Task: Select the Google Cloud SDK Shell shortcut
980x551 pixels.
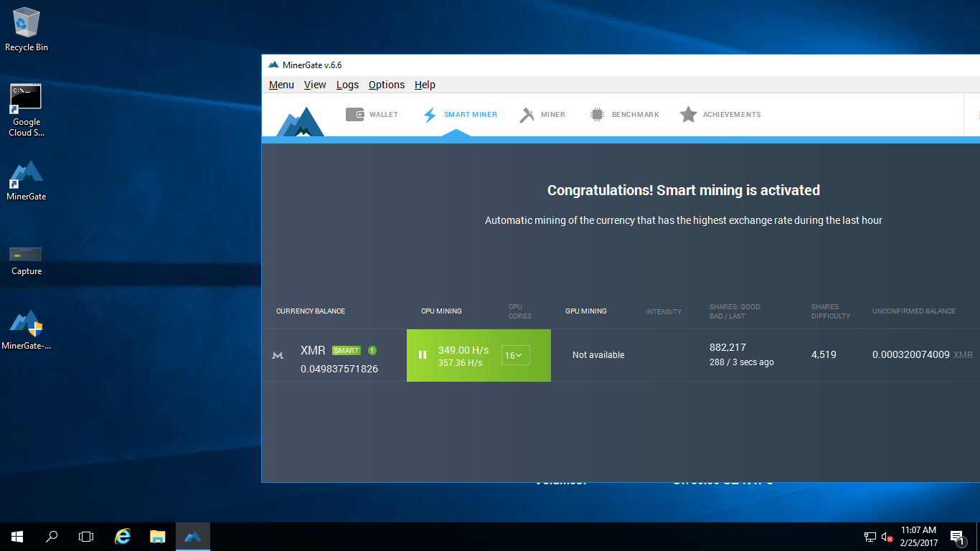Action: [27, 110]
